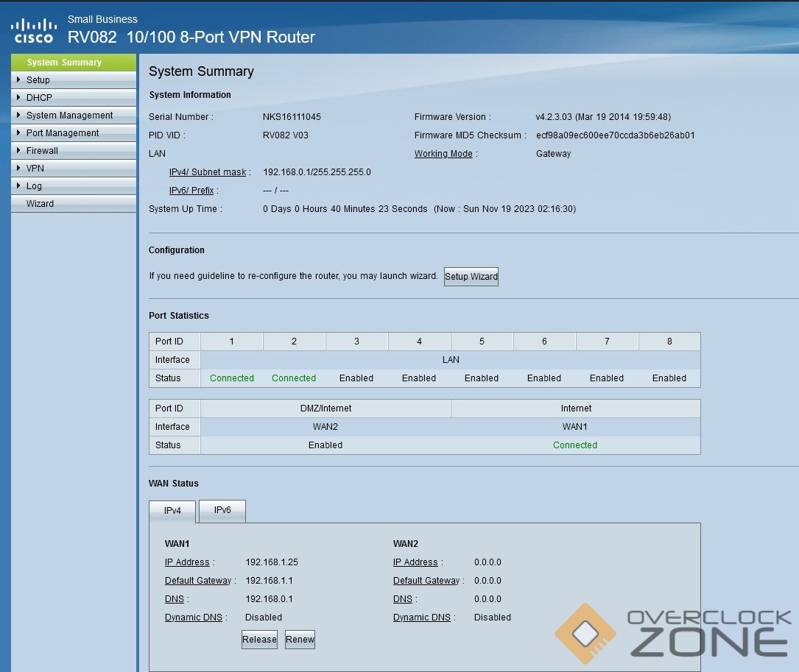Screen dimensions: 799x672
Task: Click port 1 Connected status
Action: [232, 378]
